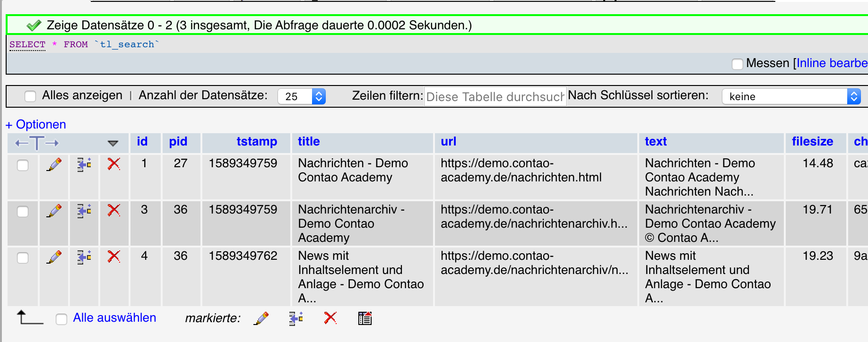Expand the + Optionen section
Screen dimensions: 868x342
pyautogui.click(x=36, y=124)
